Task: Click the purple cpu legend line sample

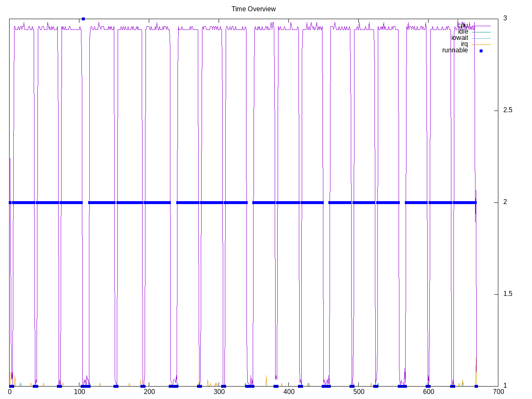Action: click(481, 26)
